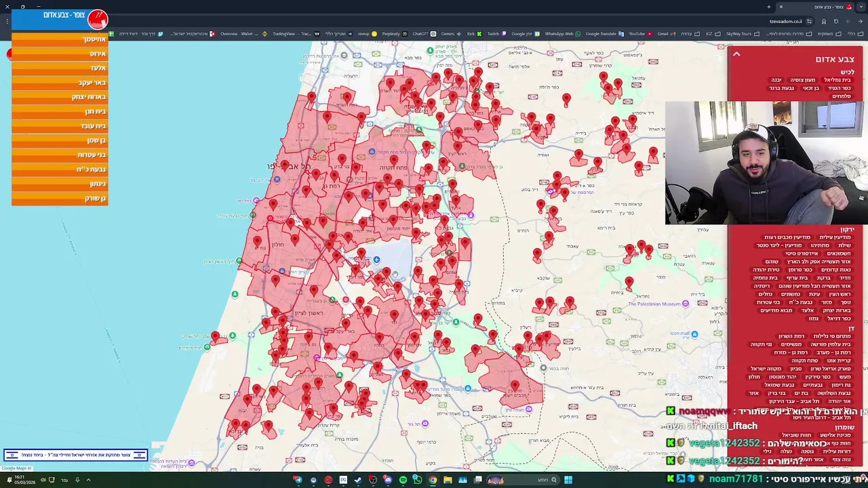Screen dimensions: 868x488
Task: Collapse the red alerts panel chevron
Action: point(736,54)
